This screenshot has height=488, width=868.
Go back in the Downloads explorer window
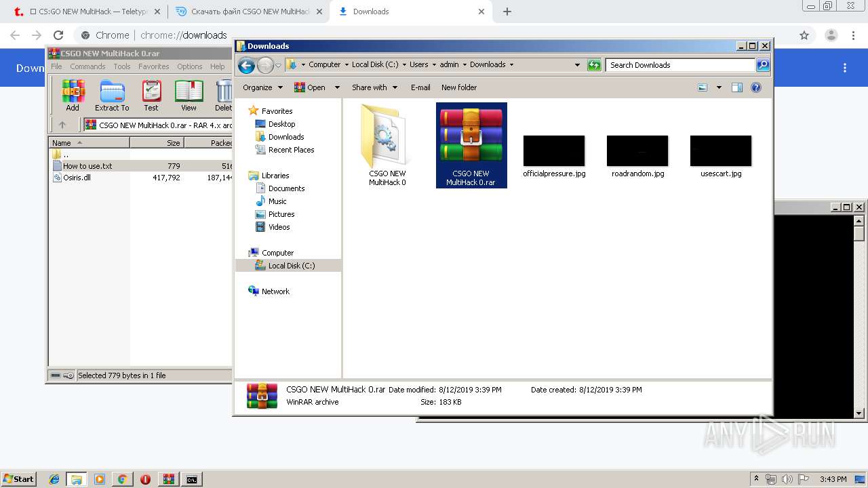(246, 65)
